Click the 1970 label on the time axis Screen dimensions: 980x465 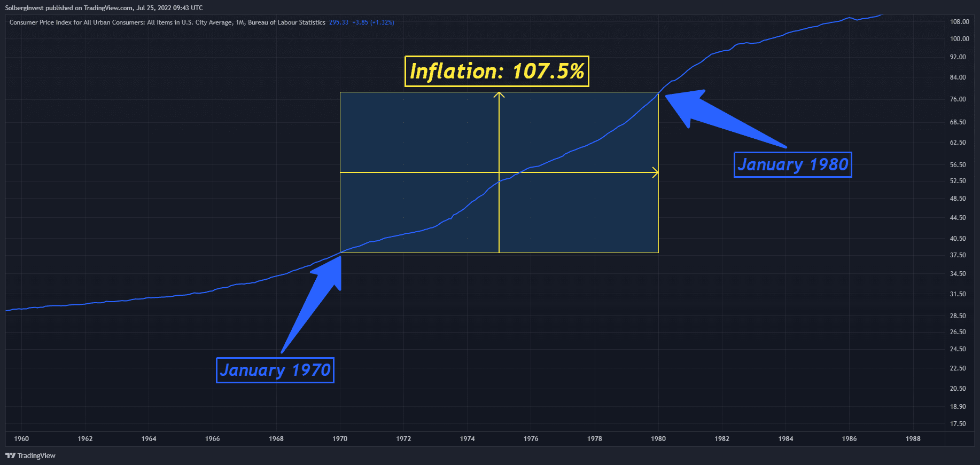pos(340,439)
